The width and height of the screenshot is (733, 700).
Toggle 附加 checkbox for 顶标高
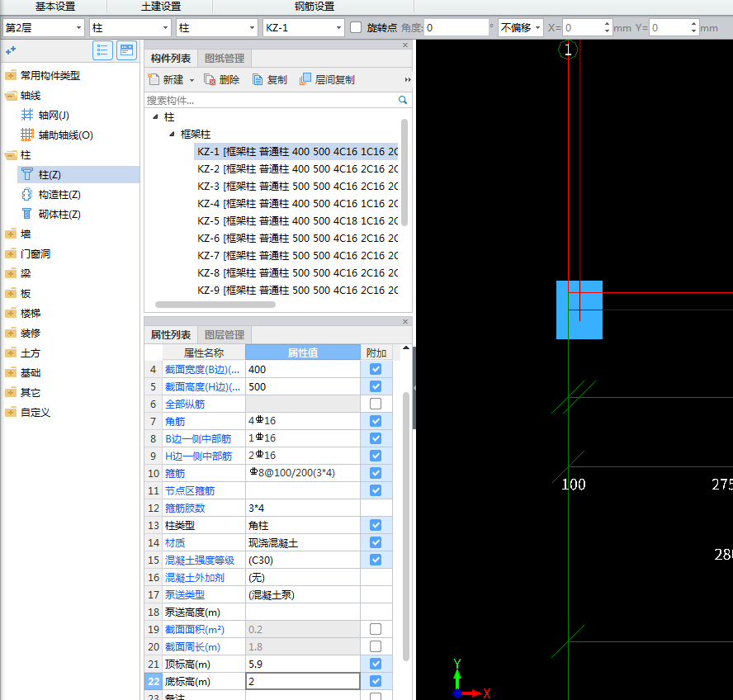tap(376, 664)
